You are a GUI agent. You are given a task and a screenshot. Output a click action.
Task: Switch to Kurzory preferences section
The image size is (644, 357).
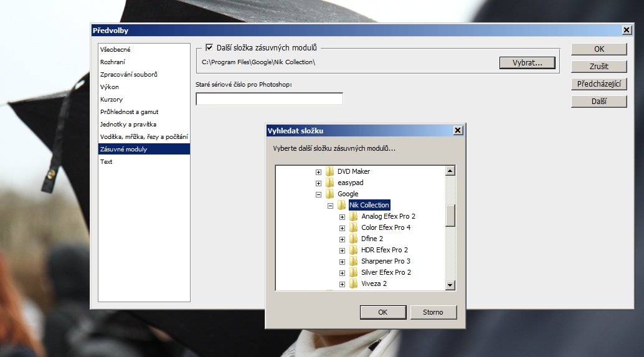[111, 99]
